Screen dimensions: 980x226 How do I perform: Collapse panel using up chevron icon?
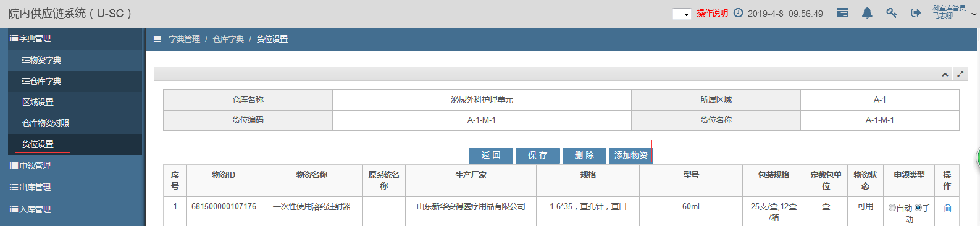click(x=945, y=74)
